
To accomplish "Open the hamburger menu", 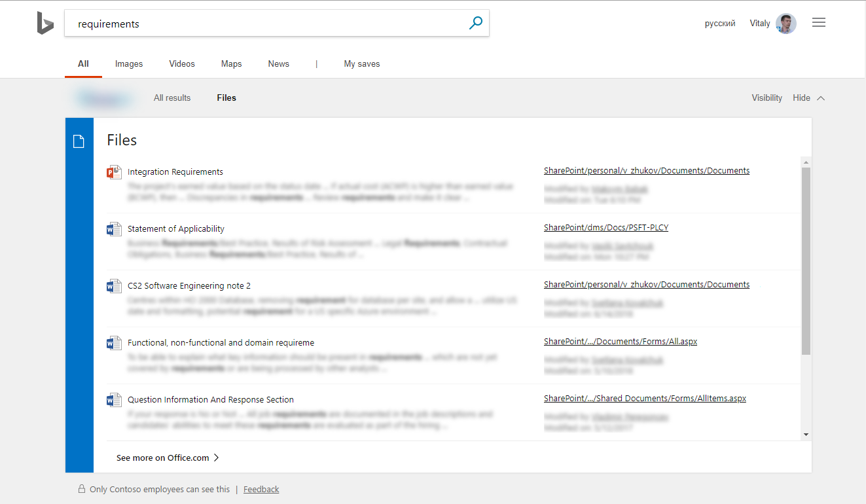I will click(x=819, y=23).
